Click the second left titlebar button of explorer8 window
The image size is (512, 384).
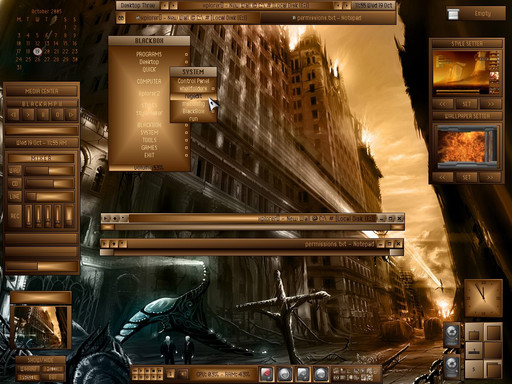tap(115, 218)
